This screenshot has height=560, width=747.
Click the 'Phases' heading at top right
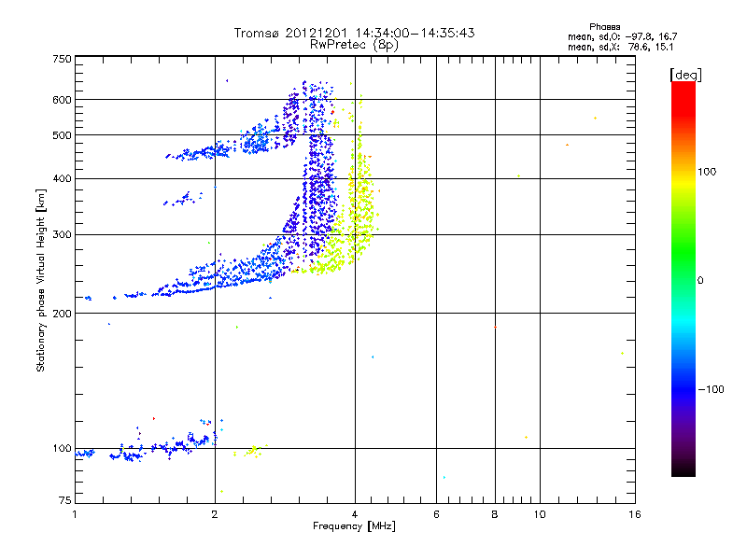(604, 27)
